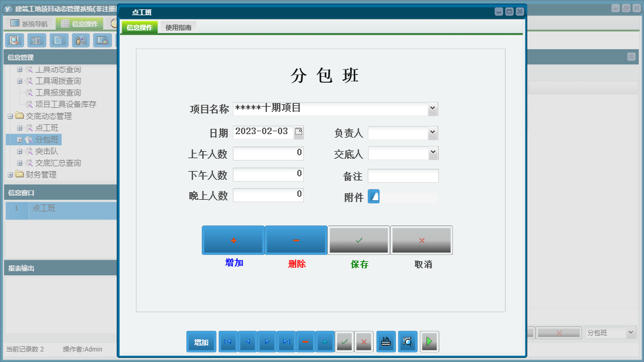Go to the last record using navigation bar
The height and width of the screenshot is (362, 644).
[286, 341]
